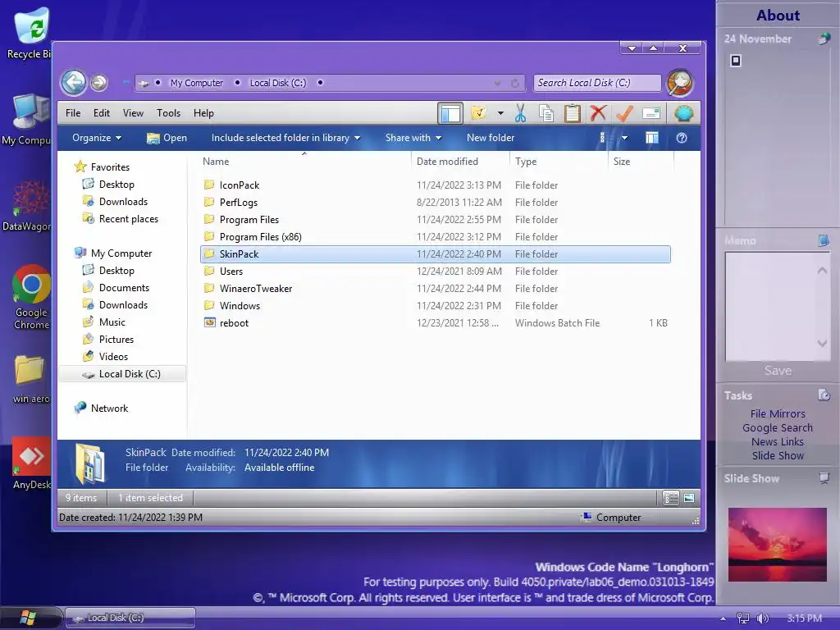Open the Share with dropdown

pos(413,138)
